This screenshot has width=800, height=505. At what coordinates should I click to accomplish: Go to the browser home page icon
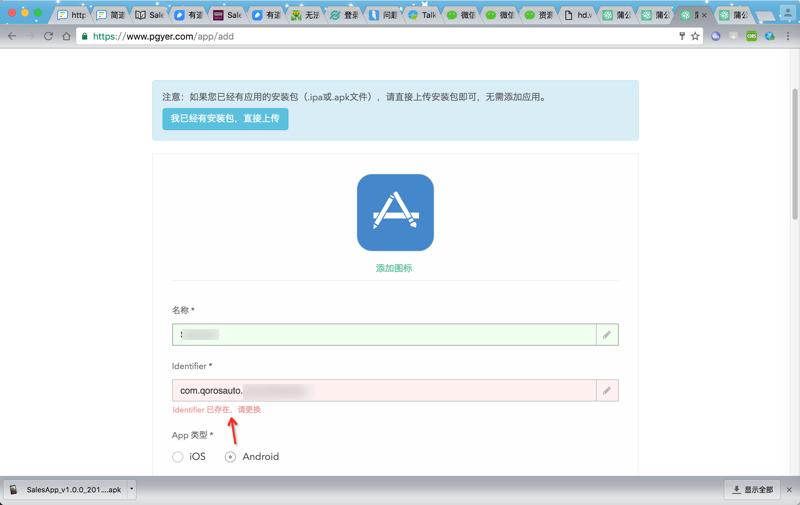tap(66, 36)
